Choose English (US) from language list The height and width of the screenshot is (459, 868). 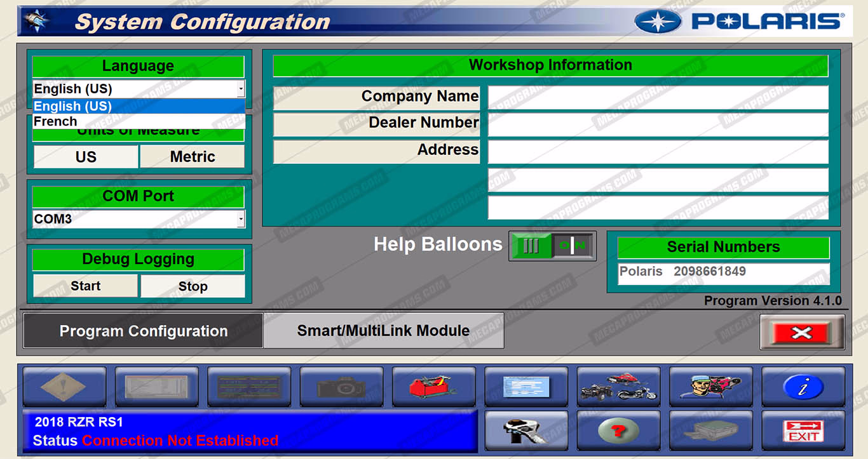point(139,106)
